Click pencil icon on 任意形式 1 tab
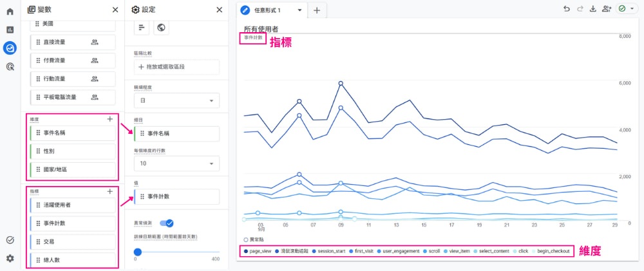The image size is (644, 271). [245, 10]
